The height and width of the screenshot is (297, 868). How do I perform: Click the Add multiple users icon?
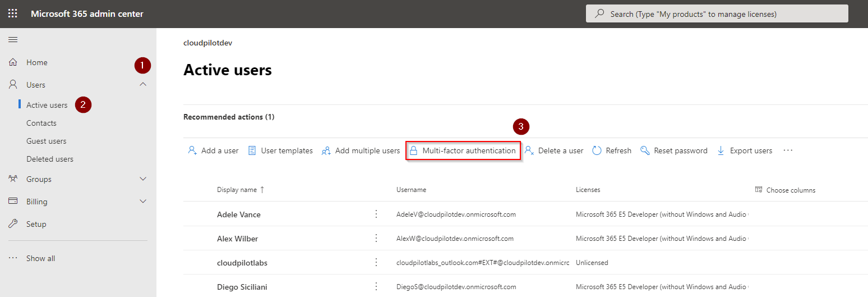coord(326,150)
